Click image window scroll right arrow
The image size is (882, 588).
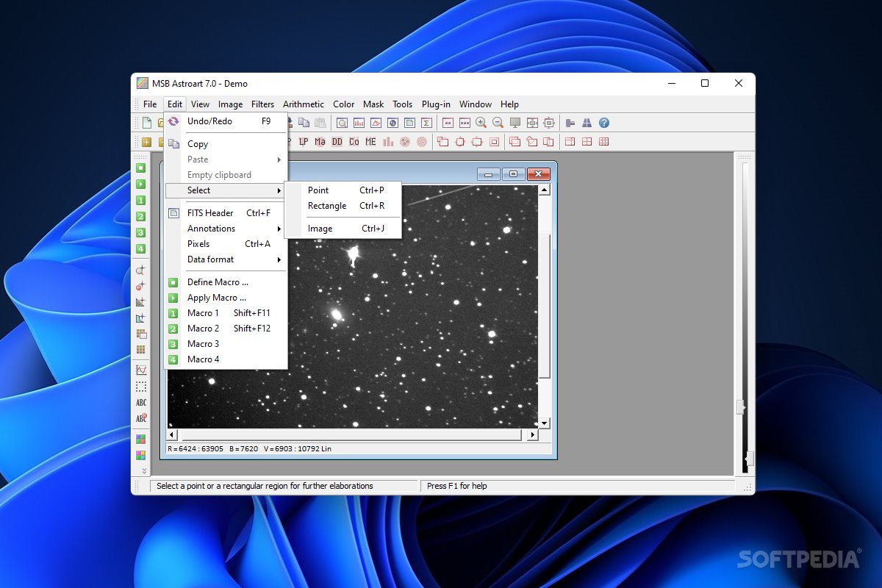coord(532,435)
